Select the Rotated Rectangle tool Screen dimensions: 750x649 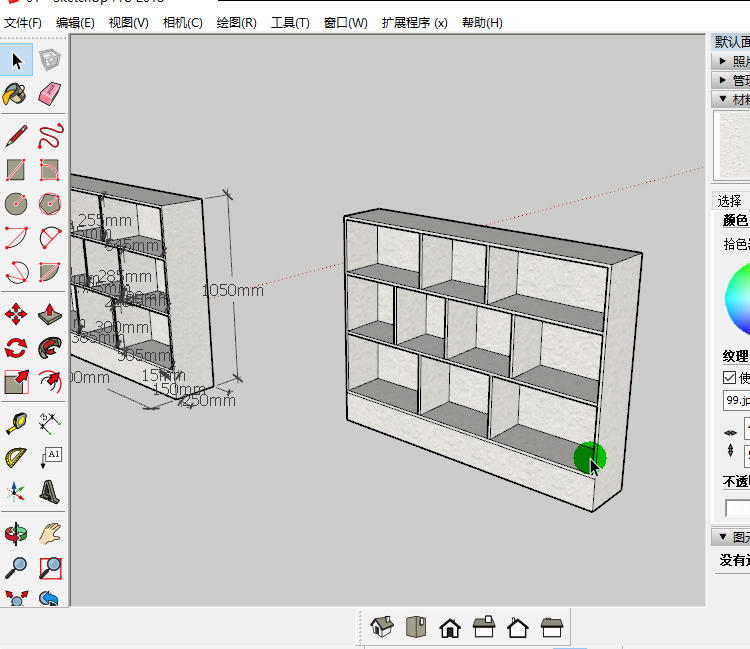tap(50, 170)
